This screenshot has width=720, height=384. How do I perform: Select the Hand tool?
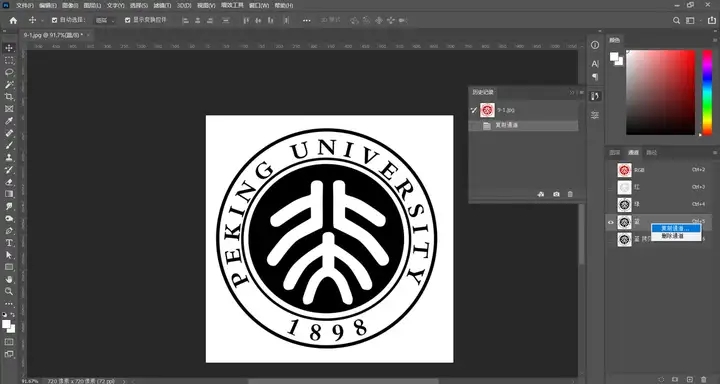click(x=9, y=279)
